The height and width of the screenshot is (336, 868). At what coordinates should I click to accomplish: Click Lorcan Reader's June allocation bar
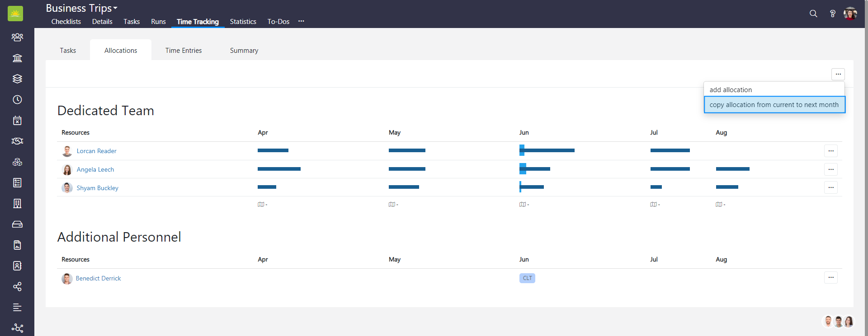click(x=547, y=150)
